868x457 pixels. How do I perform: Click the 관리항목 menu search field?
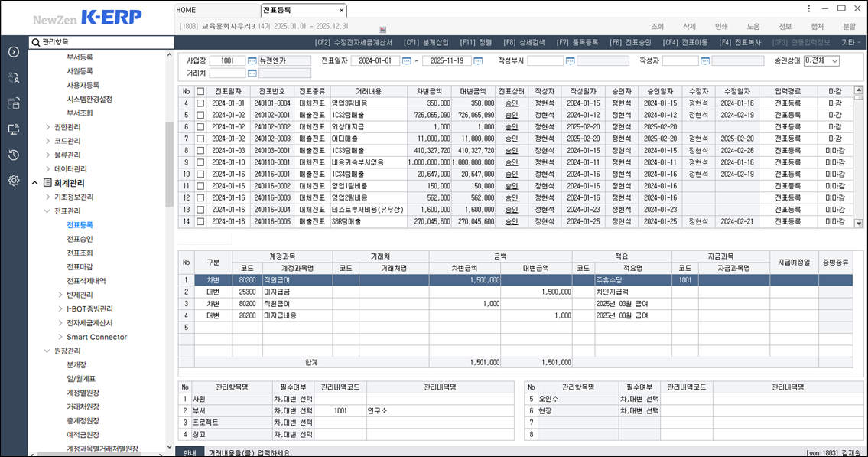click(x=99, y=42)
